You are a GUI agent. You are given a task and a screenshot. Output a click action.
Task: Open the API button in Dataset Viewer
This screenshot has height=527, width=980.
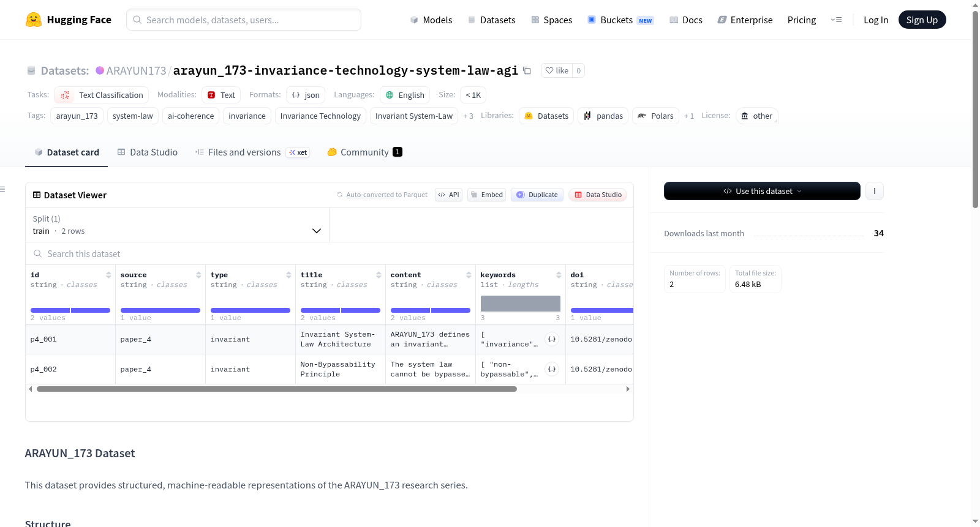coord(448,195)
